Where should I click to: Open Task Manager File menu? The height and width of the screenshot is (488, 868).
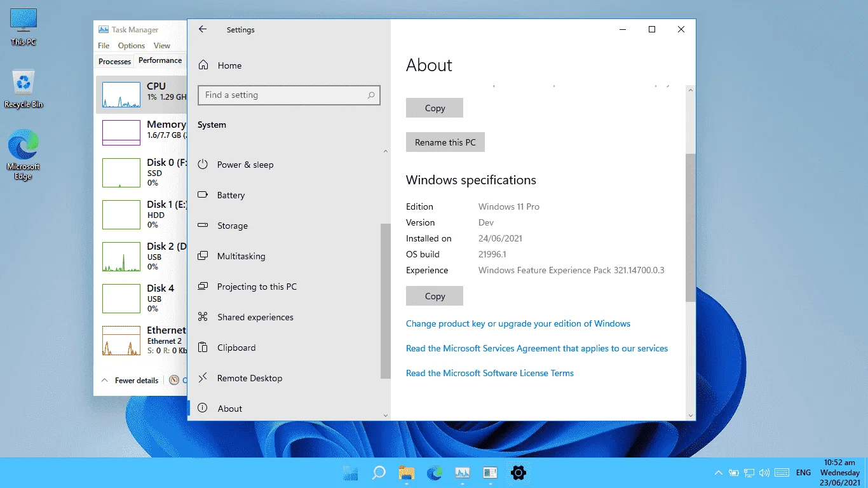click(104, 46)
